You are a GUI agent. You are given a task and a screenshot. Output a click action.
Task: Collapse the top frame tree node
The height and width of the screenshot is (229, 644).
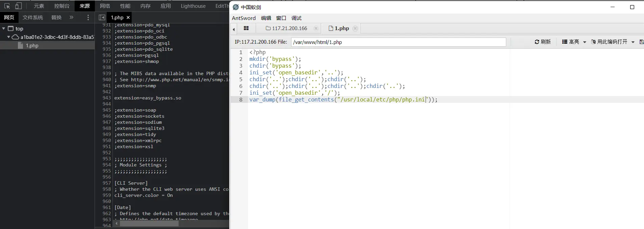[x=4, y=28]
